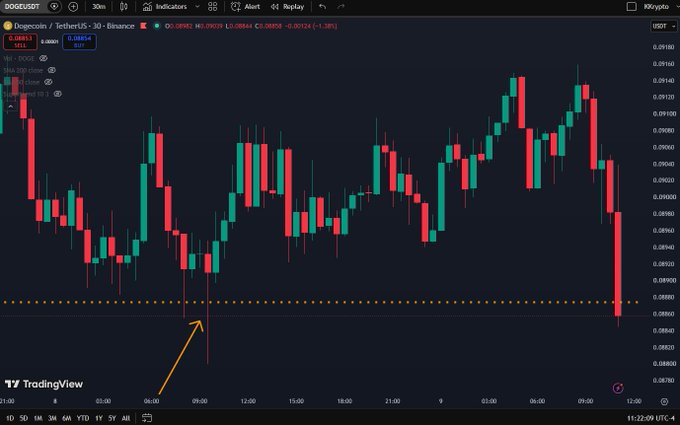Toggle visibility of Vol DOGE indicator
Screen dimensions: 680x425
point(43,58)
